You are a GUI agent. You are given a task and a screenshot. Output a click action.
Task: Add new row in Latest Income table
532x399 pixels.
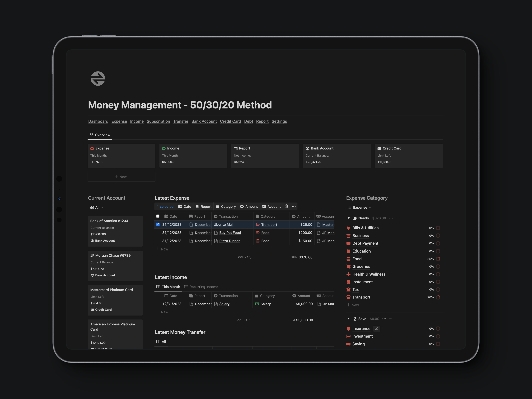click(244, 312)
